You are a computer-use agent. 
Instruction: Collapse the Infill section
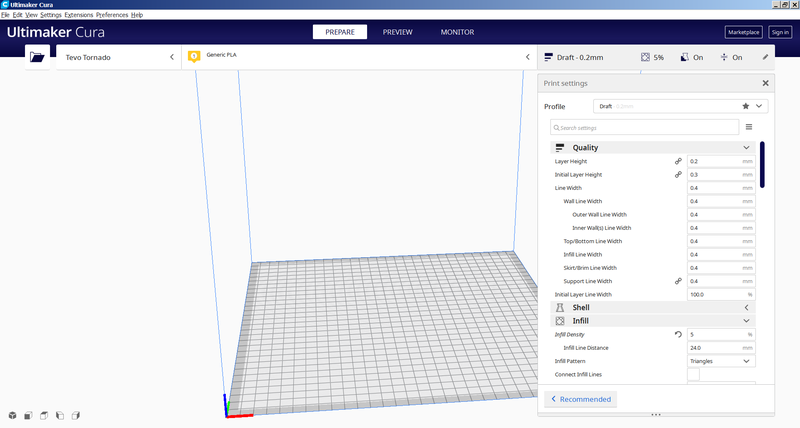tap(746, 321)
